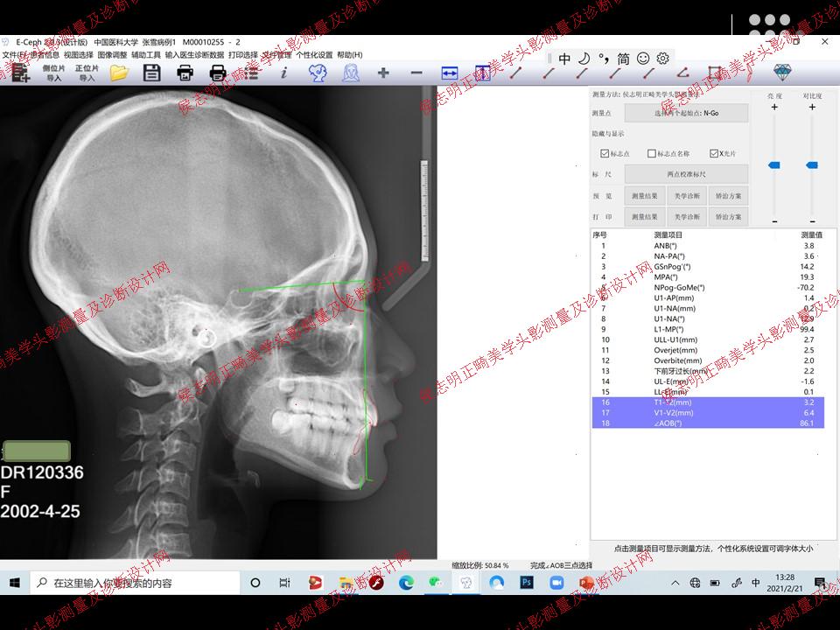Click the new patient record icon
This screenshot has height=630, width=840.
tap(20, 73)
